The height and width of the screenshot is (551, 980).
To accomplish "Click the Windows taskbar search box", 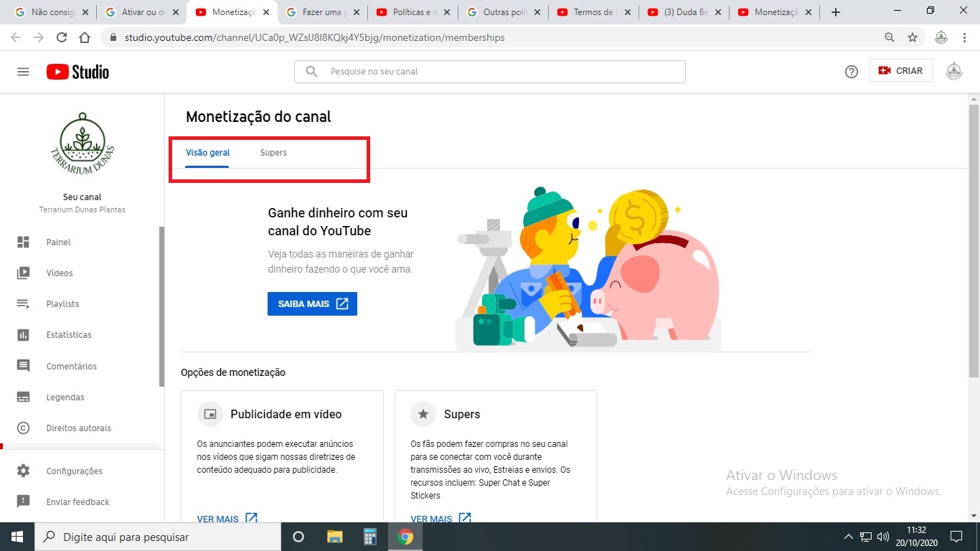I will point(156,537).
